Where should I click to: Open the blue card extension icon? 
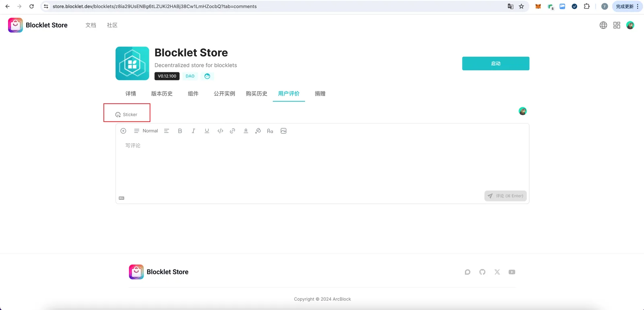[562, 6]
